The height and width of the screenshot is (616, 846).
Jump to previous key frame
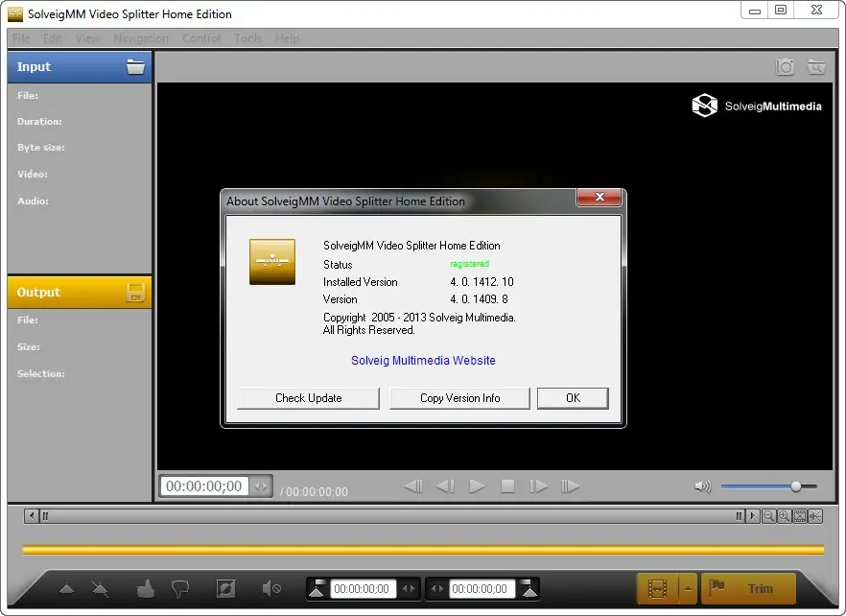(x=413, y=486)
